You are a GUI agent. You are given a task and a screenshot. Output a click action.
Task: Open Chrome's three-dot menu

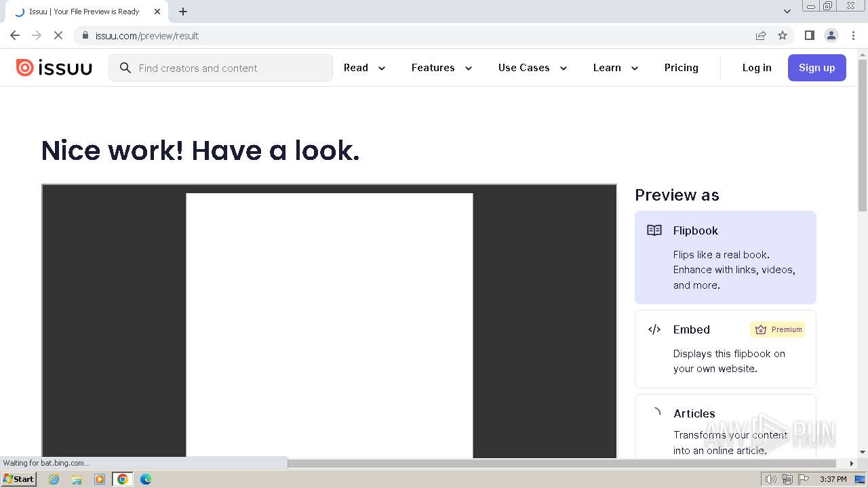(853, 35)
